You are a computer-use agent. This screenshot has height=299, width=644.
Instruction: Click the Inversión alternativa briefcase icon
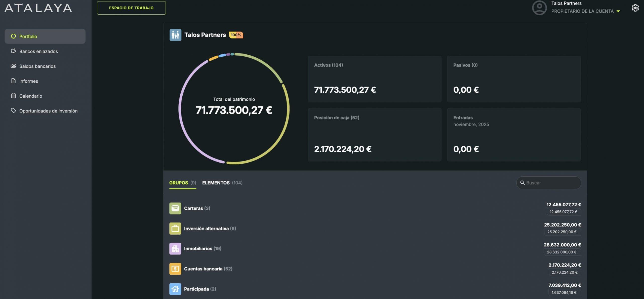(175, 229)
